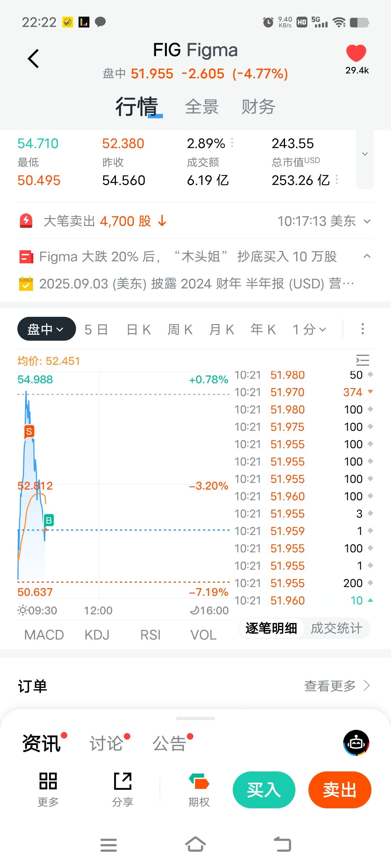Select the 日K chart tab
This screenshot has height=868, width=391.
pyautogui.click(x=139, y=329)
